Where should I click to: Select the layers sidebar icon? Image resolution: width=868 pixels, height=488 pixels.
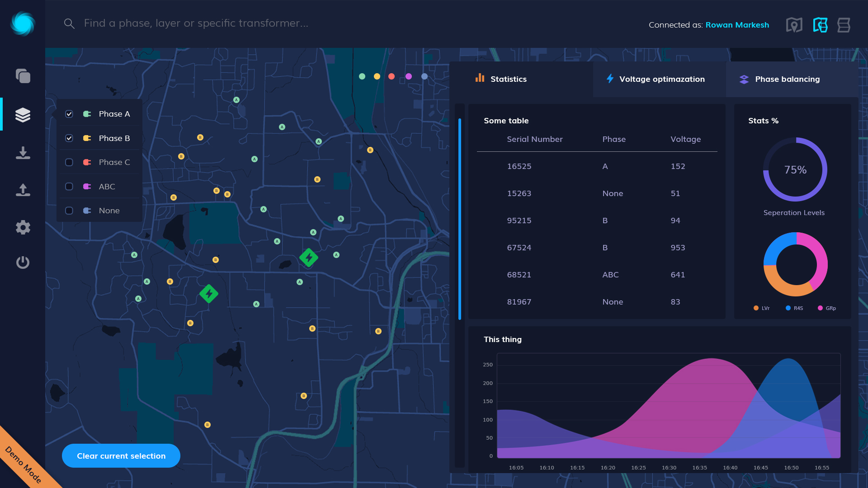point(23,115)
